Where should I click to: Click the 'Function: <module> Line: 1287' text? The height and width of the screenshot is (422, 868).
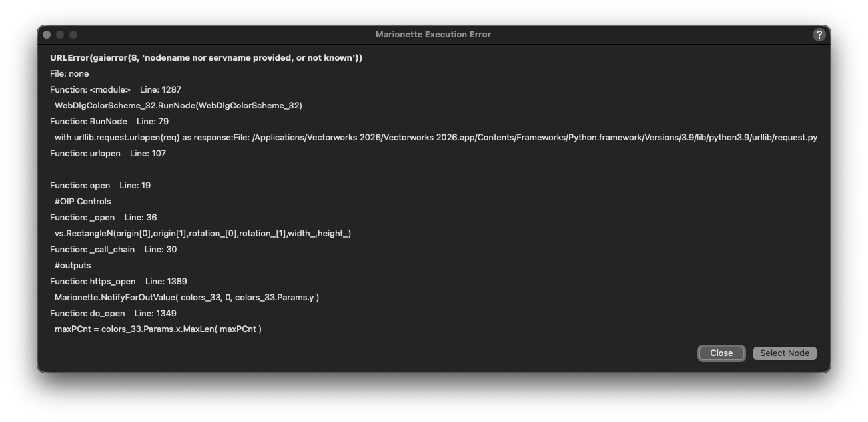pyautogui.click(x=115, y=90)
